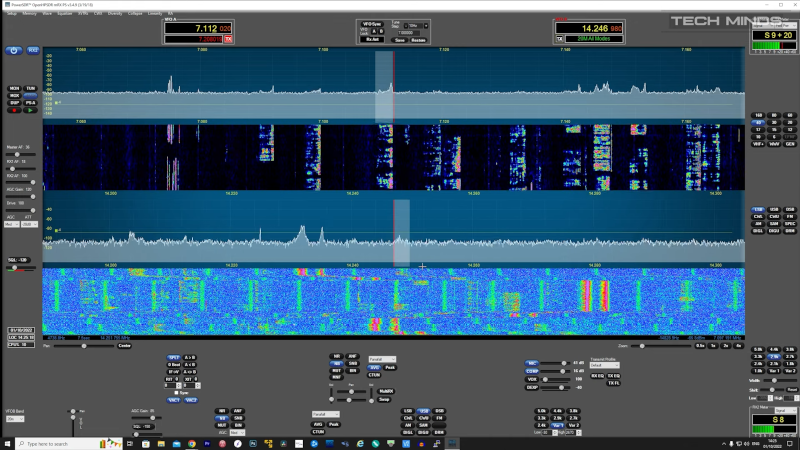Select FM mode in mode panel

pos(790,217)
